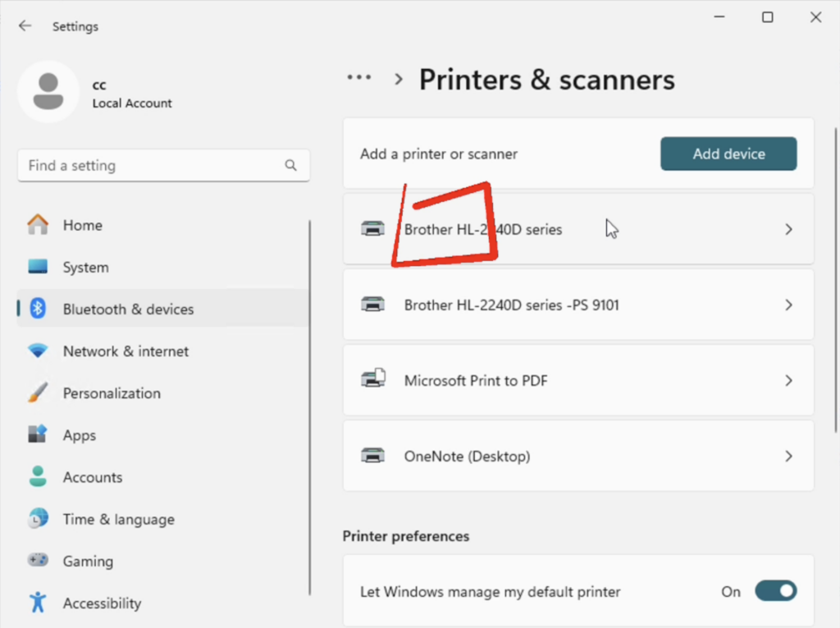Click the Find a setting search box
This screenshot has width=840, height=628.
[152, 166]
